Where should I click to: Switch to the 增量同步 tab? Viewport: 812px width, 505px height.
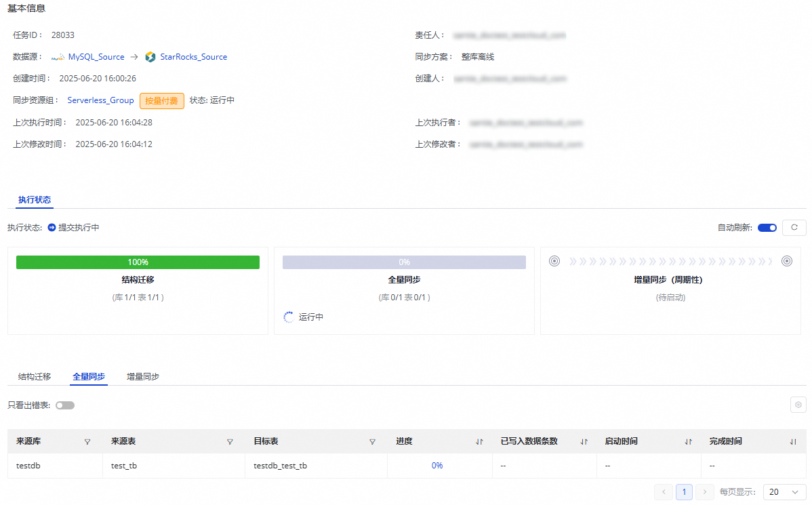tap(143, 377)
